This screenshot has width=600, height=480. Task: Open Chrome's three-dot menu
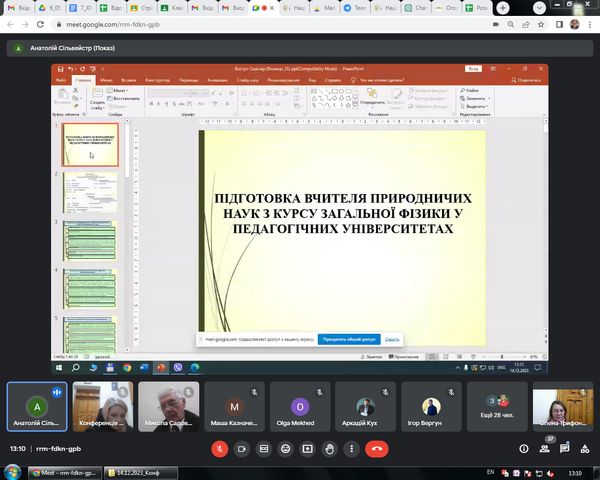point(589,23)
